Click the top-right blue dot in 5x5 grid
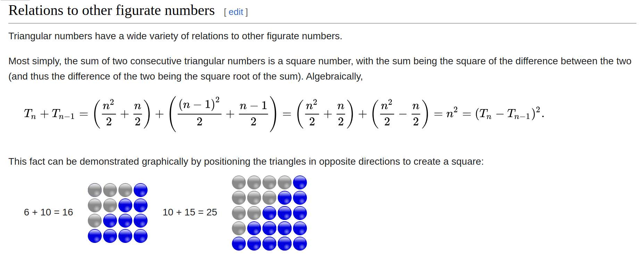644x254 pixels. point(300,182)
